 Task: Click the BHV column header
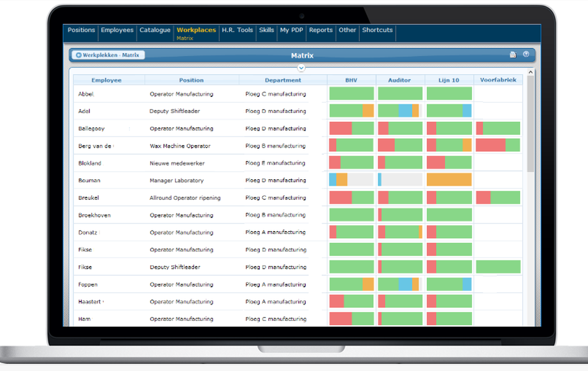coord(352,81)
